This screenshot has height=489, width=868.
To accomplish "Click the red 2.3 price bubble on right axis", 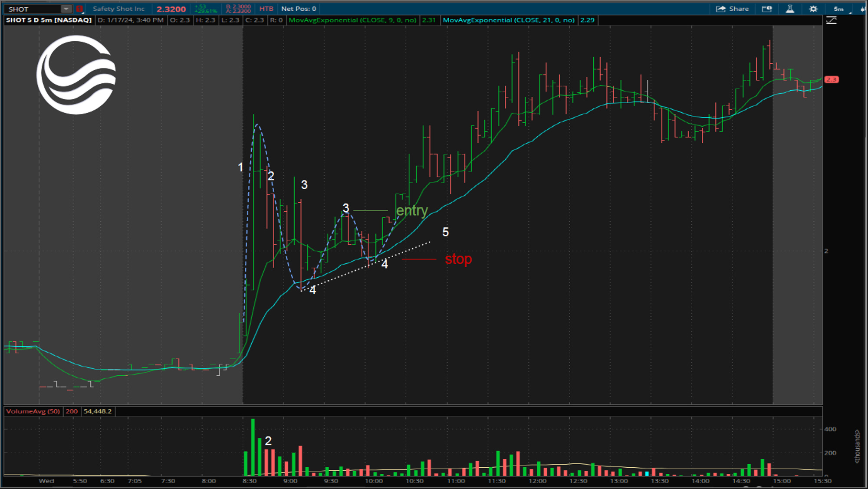I will coord(831,79).
